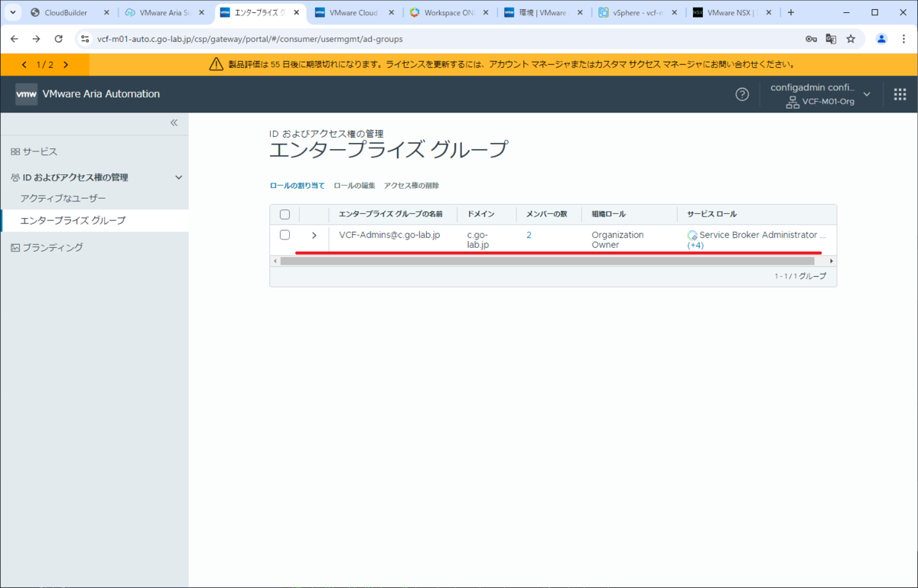Go forward in browser history
The image size is (918, 588).
(37, 39)
